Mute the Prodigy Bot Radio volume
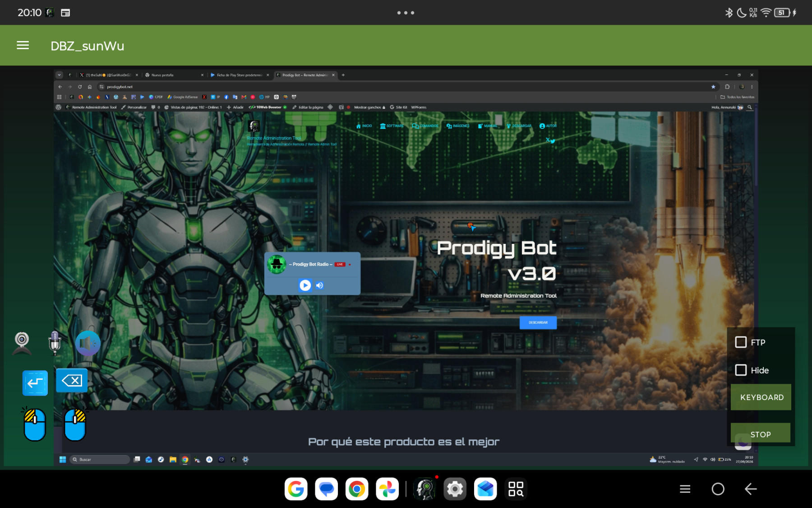The image size is (812, 508). 320,285
